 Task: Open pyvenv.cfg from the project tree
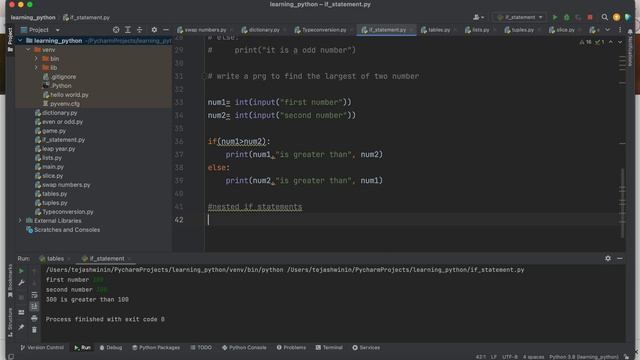(x=61, y=104)
